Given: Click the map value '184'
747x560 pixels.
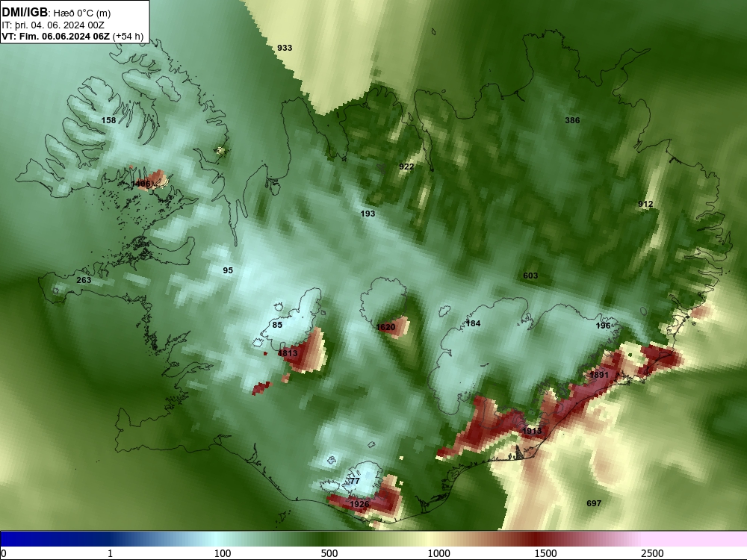Looking at the screenshot, I should [473, 323].
